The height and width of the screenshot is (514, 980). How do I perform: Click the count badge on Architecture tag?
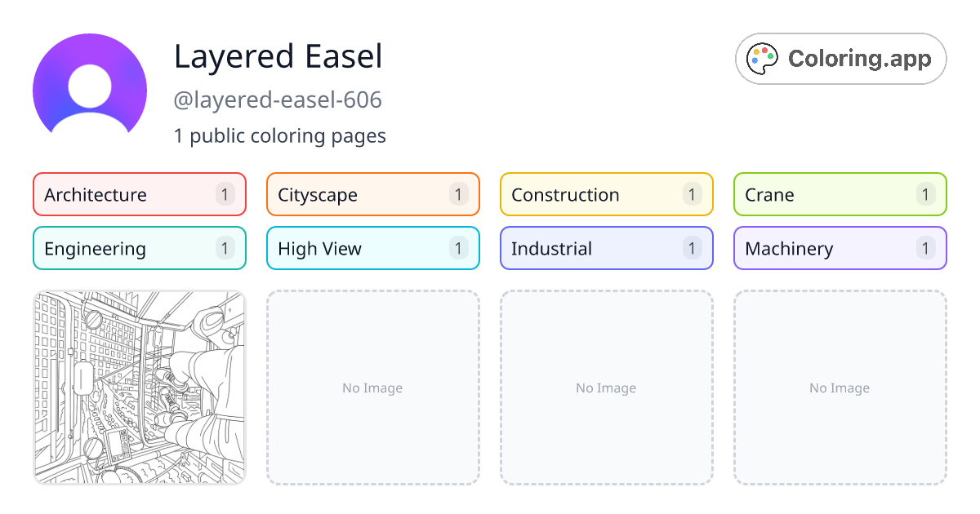pyautogui.click(x=225, y=194)
